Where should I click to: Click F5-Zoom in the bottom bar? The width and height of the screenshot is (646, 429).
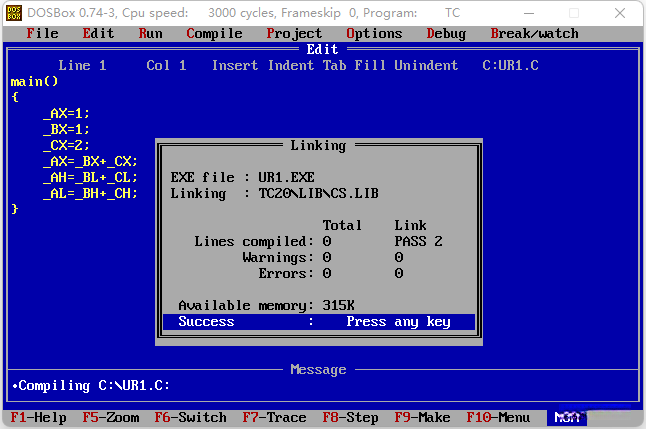(x=110, y=417)
